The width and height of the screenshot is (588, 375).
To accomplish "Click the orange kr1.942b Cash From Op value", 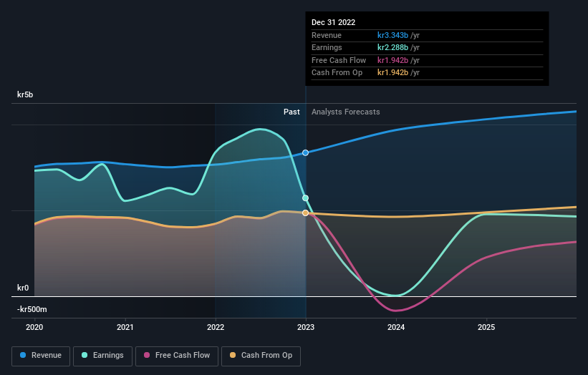I will point(392,73).
